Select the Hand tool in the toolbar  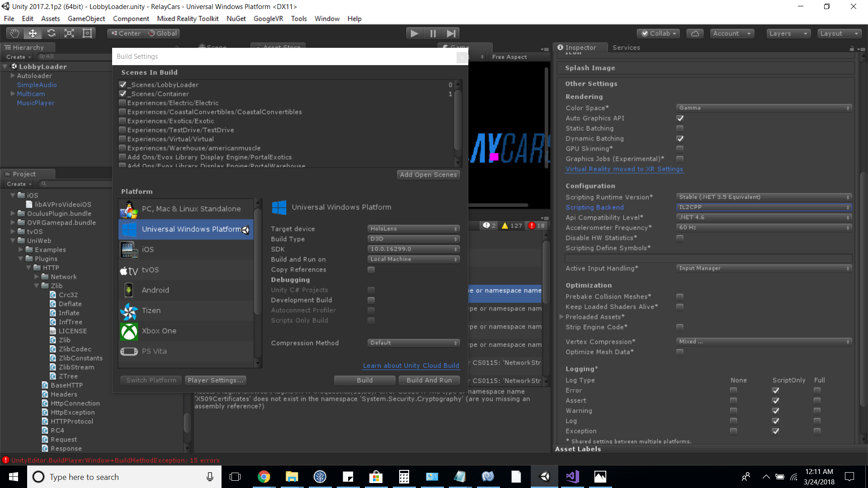[14, 33]
